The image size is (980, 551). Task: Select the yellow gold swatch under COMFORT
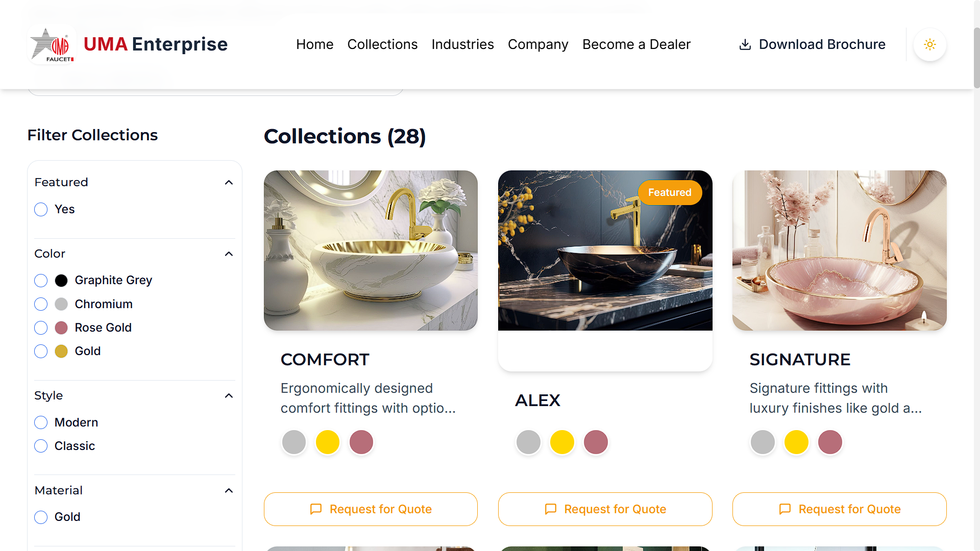tap(327, 442)
